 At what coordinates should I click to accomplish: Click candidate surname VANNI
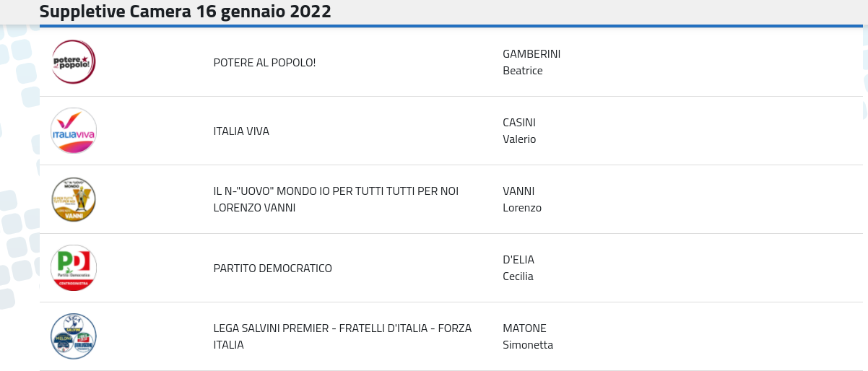click(x=518, y=191)
